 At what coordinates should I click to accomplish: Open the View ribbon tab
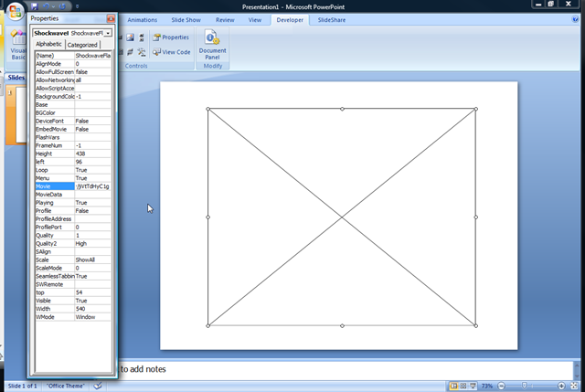[x=255, y=20]
